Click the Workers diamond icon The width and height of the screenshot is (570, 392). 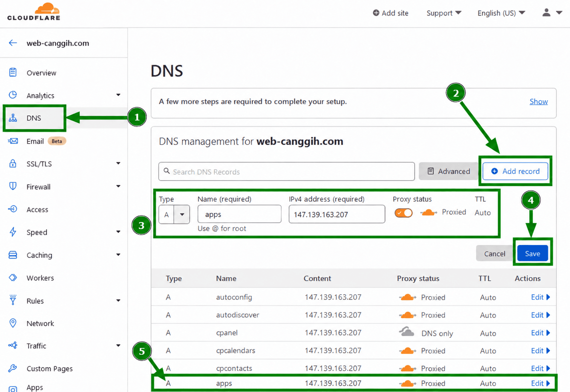click(x=13, y=278)
